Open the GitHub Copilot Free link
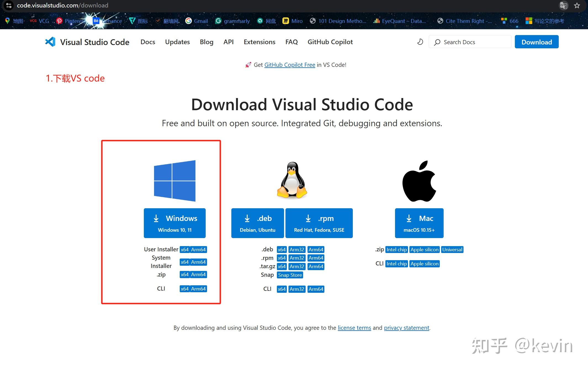 (290, 65)
